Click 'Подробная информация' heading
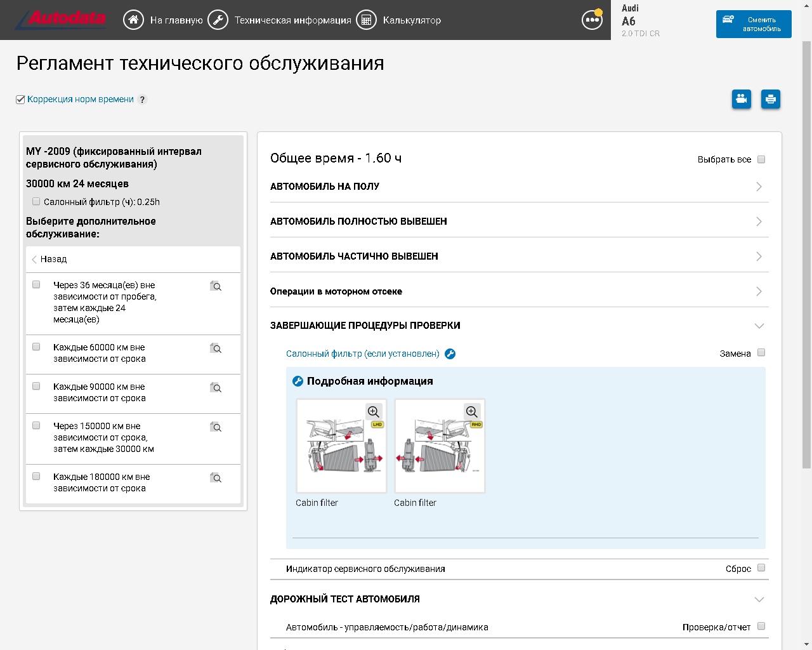The height and width of the screenshot is (650, 812). tap(370, 381)
